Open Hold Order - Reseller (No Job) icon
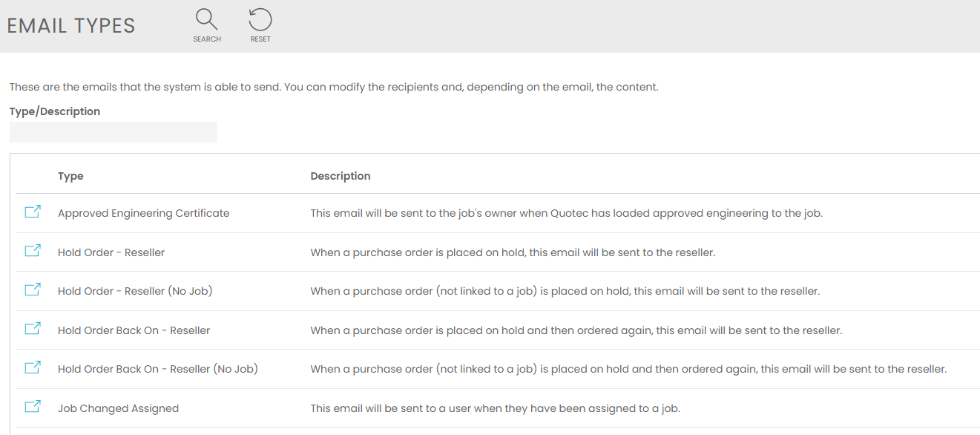980x435 pixels. tap(33, 290)
